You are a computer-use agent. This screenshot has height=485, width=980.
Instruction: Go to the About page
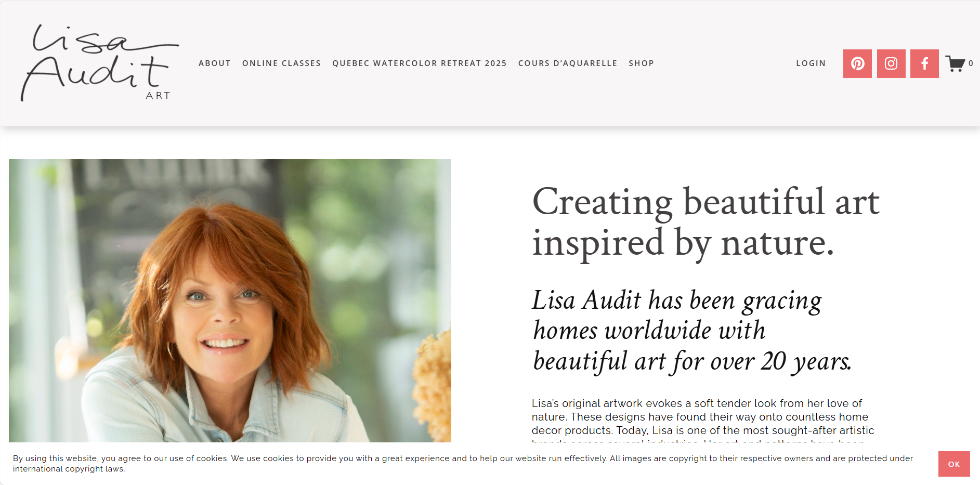click(214, 63)
